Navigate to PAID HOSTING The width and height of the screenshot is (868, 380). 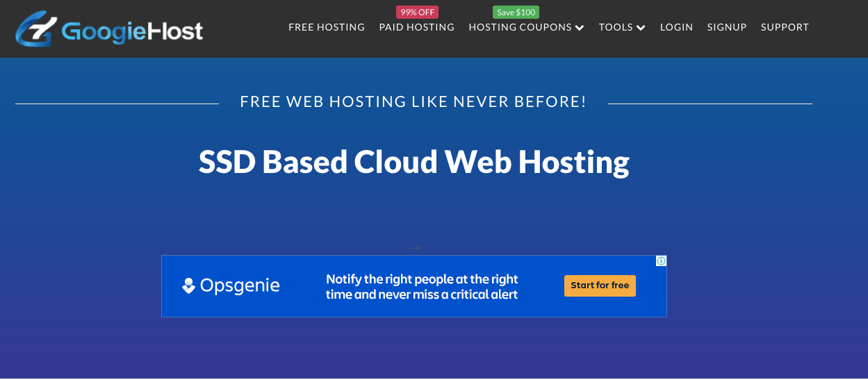pos(416,27)
